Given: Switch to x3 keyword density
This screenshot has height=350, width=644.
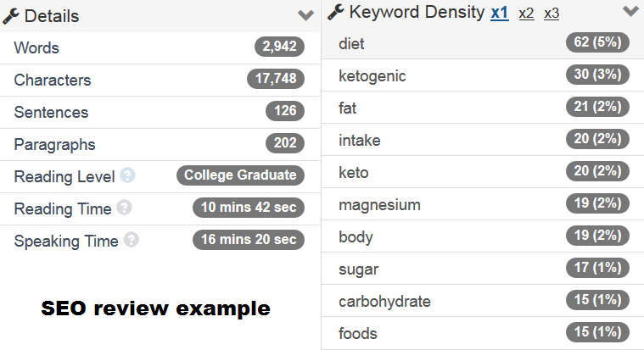Looking at the screenshot, I should (x=552, y=13).
